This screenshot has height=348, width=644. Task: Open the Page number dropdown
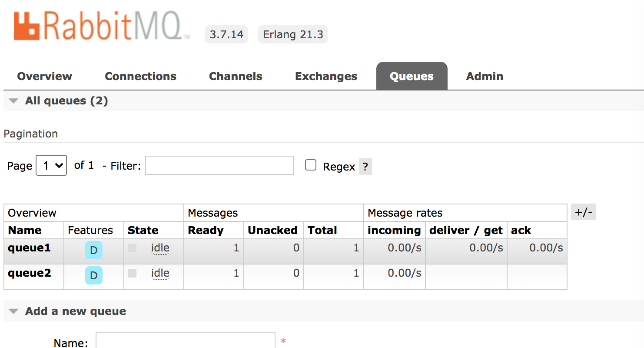[x=51, y=165]
